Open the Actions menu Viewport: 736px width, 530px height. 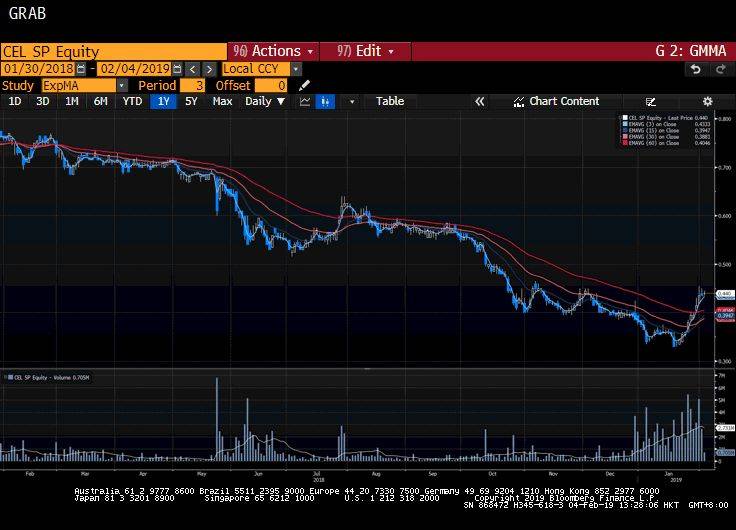point(273,51)
